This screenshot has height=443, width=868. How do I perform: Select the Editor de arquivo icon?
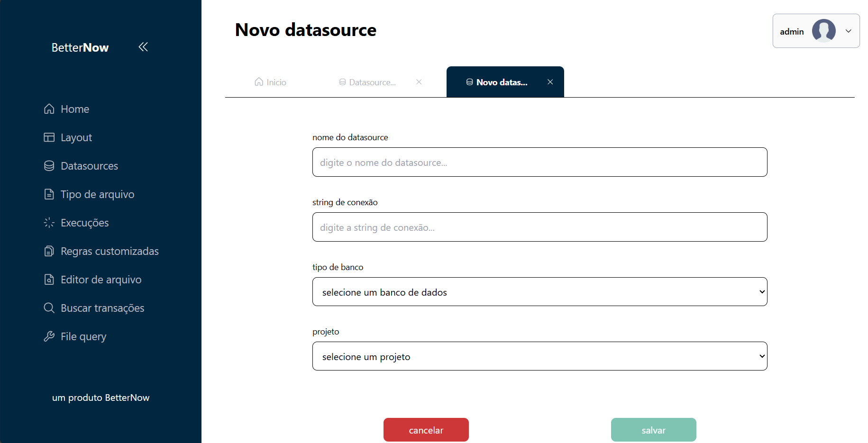(x=49, y=280)
